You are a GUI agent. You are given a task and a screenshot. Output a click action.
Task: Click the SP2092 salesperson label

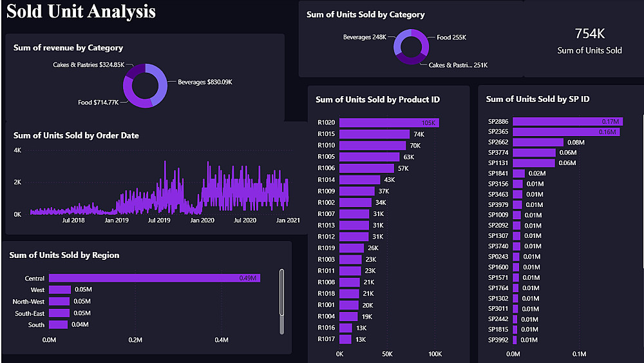point(498,225)
